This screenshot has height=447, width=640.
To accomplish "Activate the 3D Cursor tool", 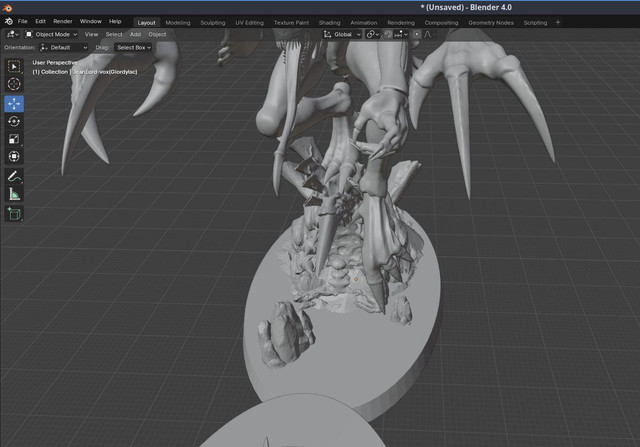I will click(14, 84).
